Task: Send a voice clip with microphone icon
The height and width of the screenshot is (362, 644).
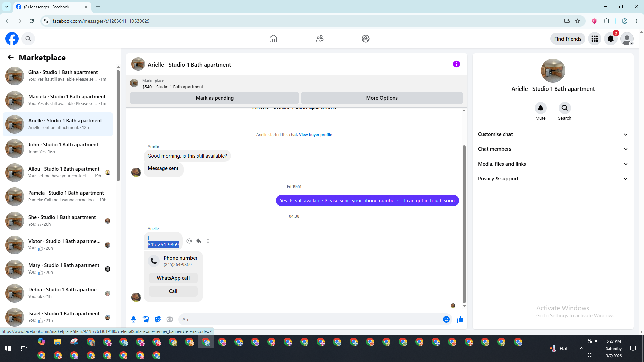Action: click(133, 319)
